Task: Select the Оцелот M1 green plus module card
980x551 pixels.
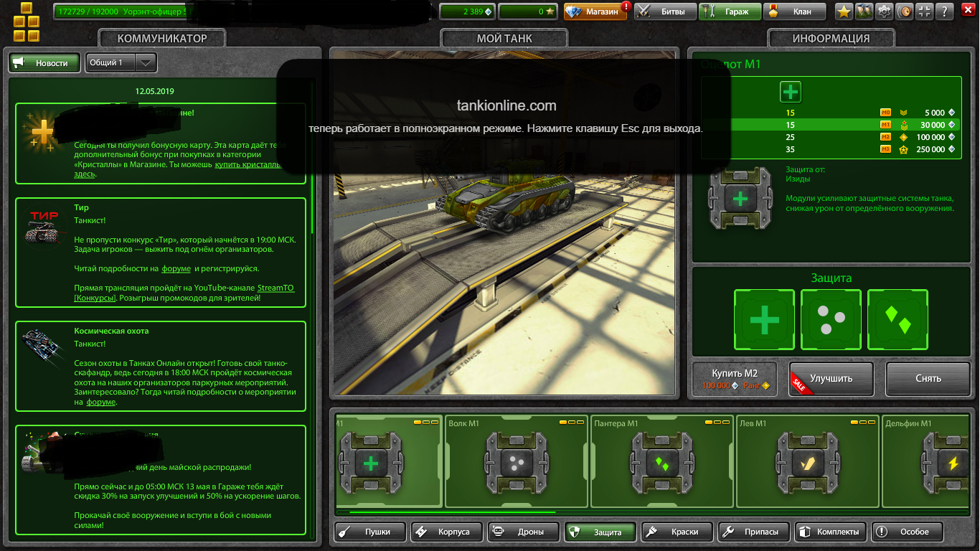Action: pos(388,462)
